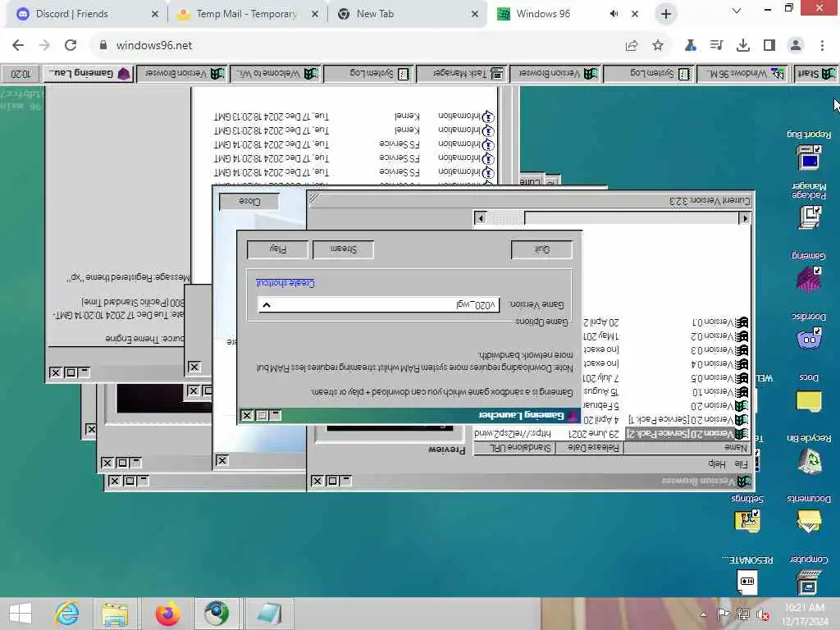The height and width of the screenshot is (630, 840).
Task: Open File menu in Version Browser
Action: pyautogui.click(x=741, y=464)
